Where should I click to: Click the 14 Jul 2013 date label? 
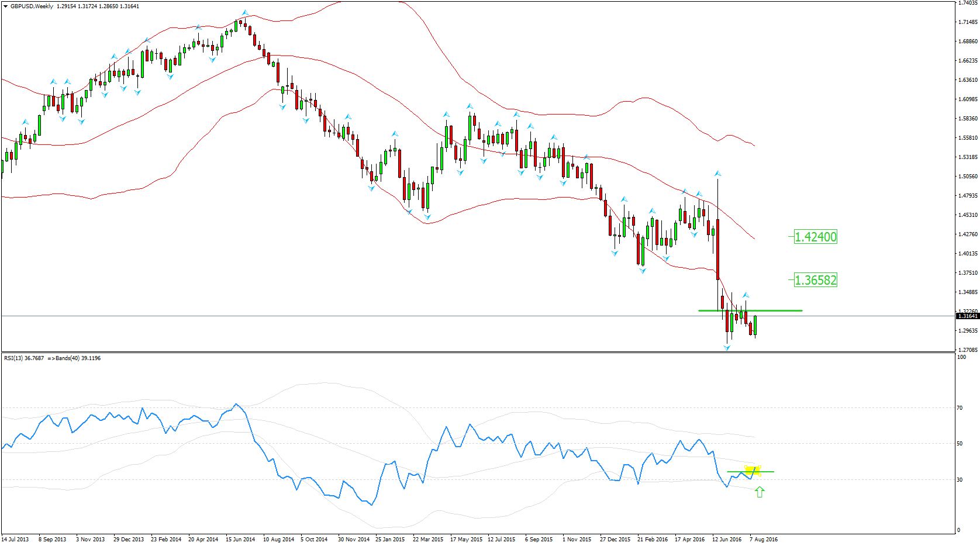click(x=15, y=540)
